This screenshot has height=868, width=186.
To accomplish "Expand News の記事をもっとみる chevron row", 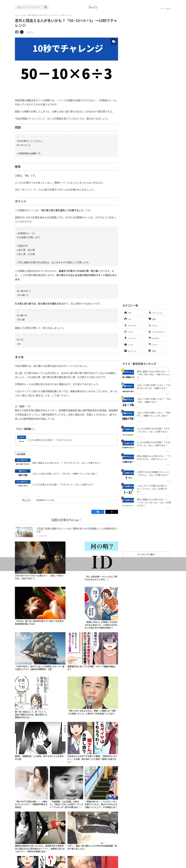I will 66,500.
